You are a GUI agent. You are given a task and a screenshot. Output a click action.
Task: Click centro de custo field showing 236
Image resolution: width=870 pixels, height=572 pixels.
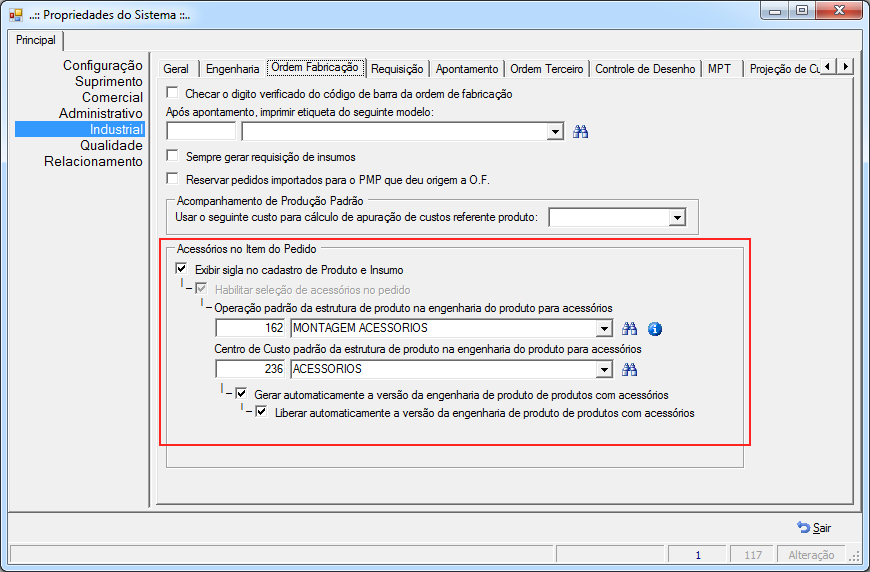pyautogui.click(x=250, y=369)
